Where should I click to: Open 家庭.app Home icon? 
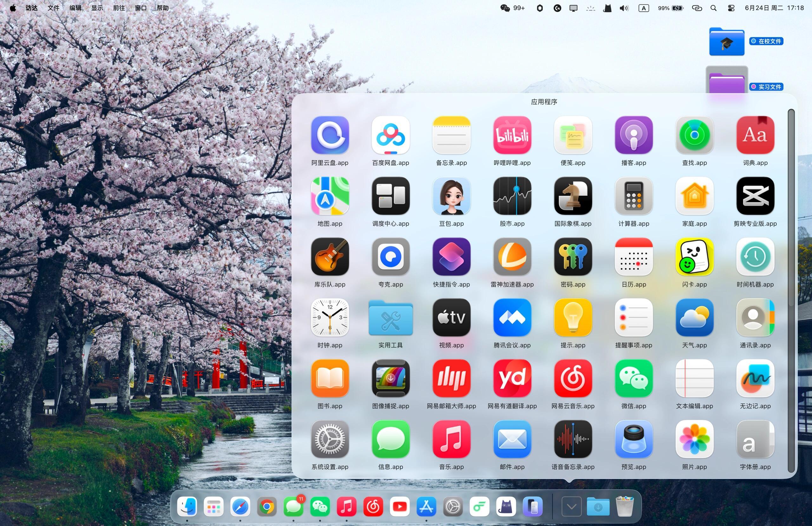pyautogui.click(x=694, y=196)
